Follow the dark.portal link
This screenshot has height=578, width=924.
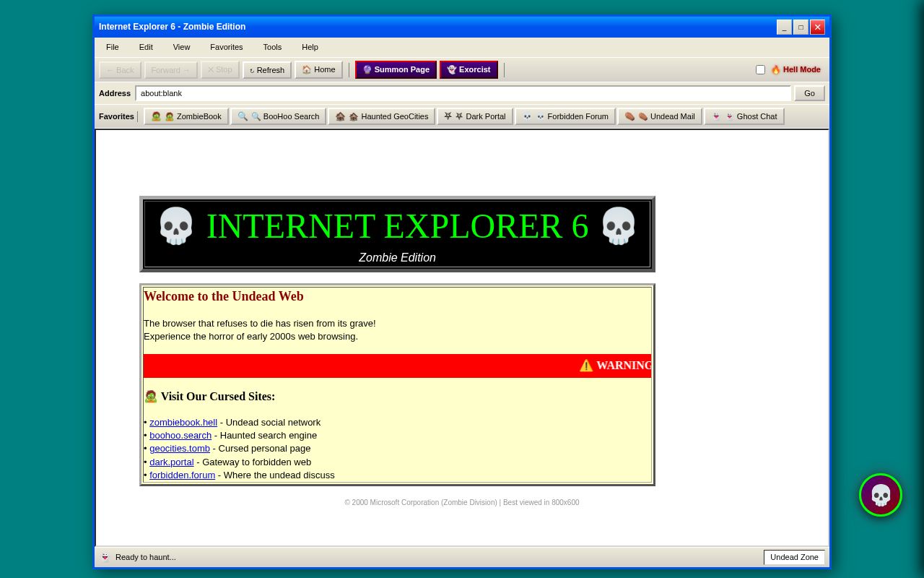(172, 462)
